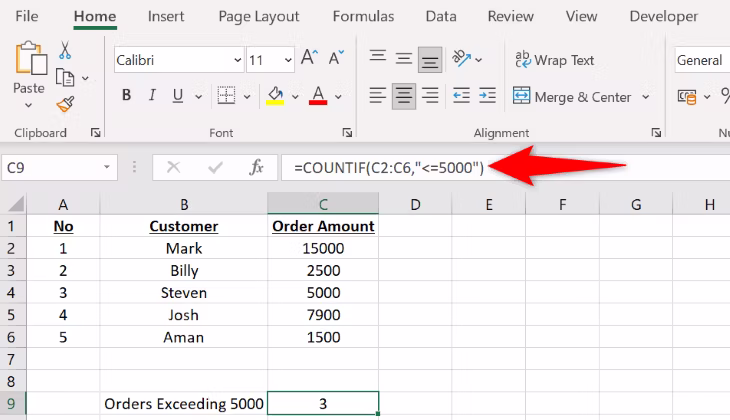Click the Top Align icon
Viewport: 730px width, 420px height.
[x=377, y=59]
